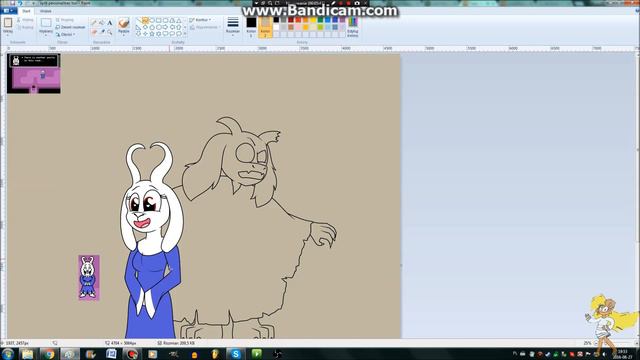Open File Explorer from the taskbar
640x360 pixels.
(x=27, y=354)
